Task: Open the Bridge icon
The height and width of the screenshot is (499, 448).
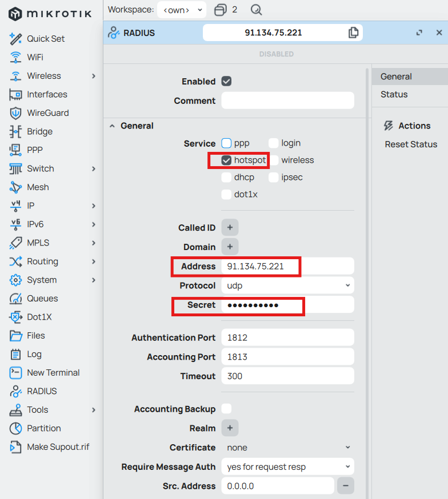Action: 15,131
